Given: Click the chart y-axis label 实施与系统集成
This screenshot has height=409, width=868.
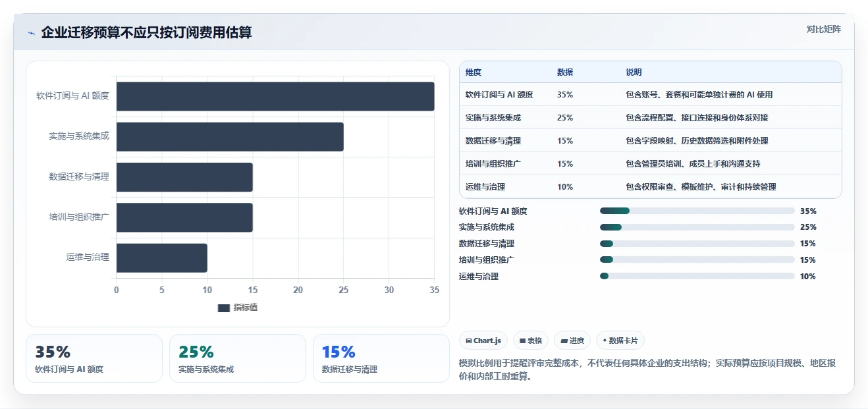Looking at the screenshot, I should [79, 136].
